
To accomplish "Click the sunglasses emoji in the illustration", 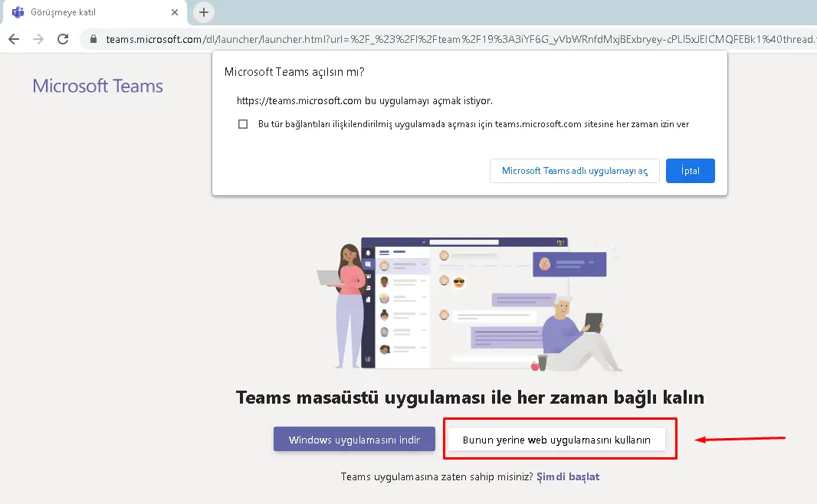I will coord(459,281).
